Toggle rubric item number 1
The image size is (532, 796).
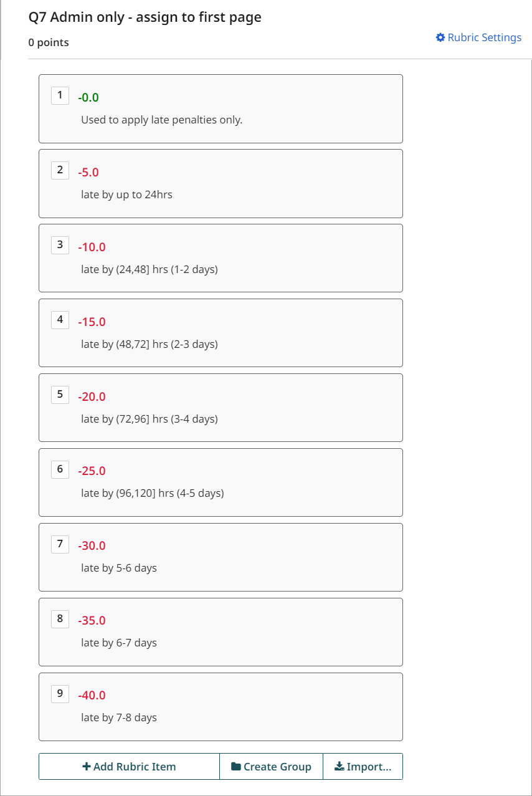click(x=60, y=95)
